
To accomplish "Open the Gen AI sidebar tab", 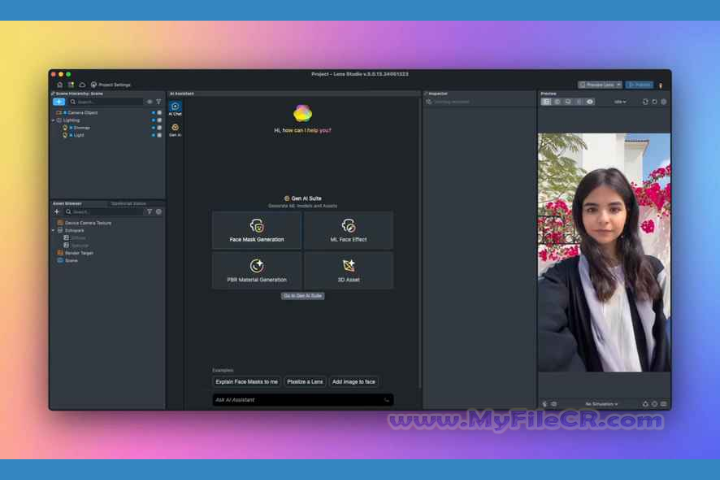I will point(175,130).
